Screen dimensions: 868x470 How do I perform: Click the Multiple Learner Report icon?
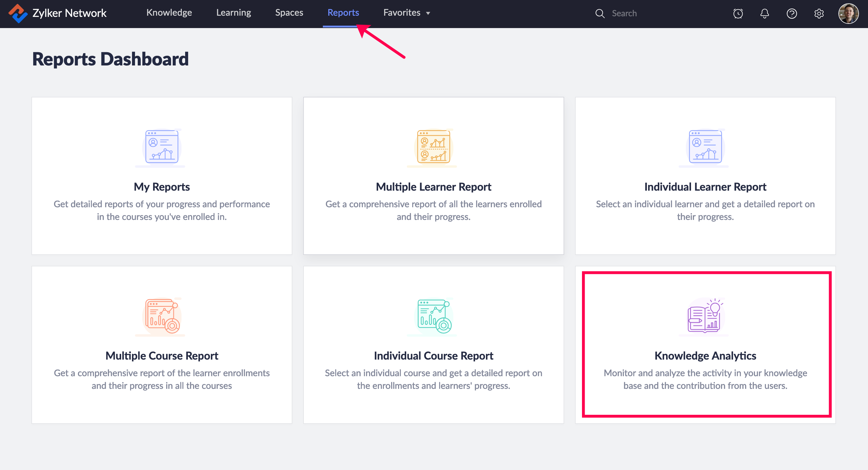(433, 147)
